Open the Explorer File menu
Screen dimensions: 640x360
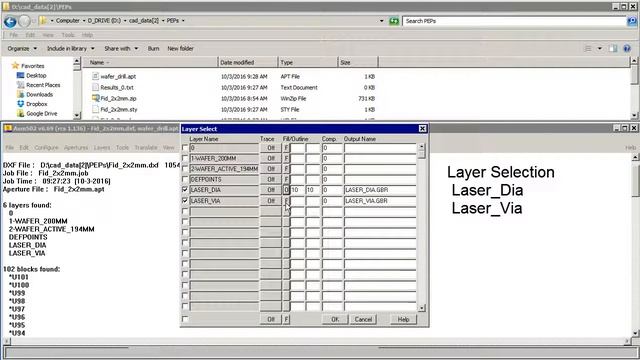(13, 35)
